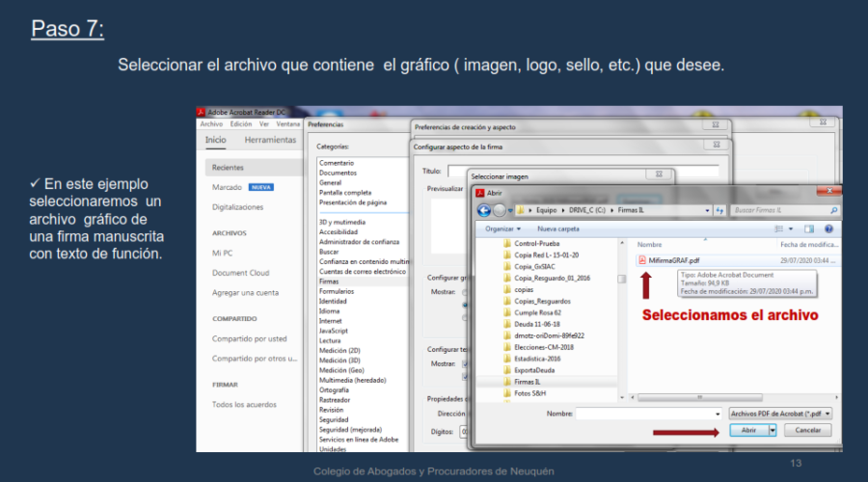Select Mi PC under Archivos
This screenshot has height=482, width=868.
pyautogui.click(x=222, y=254)
